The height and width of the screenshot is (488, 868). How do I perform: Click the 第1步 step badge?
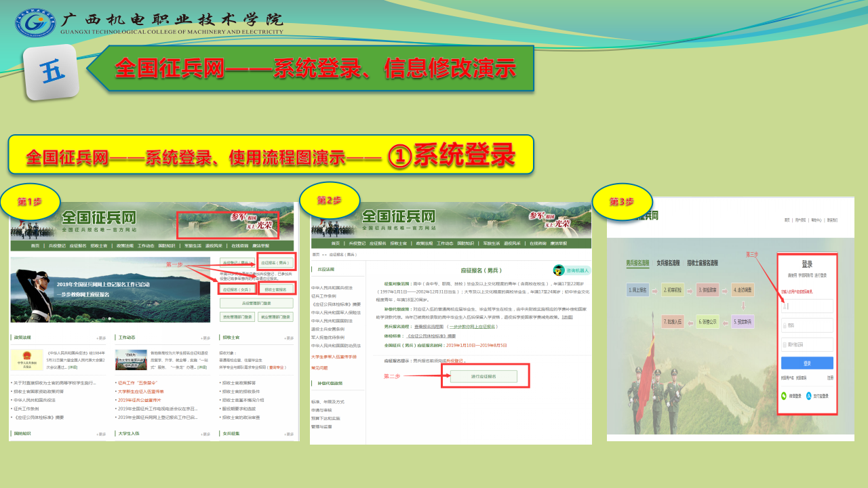(x=31, y=201)
